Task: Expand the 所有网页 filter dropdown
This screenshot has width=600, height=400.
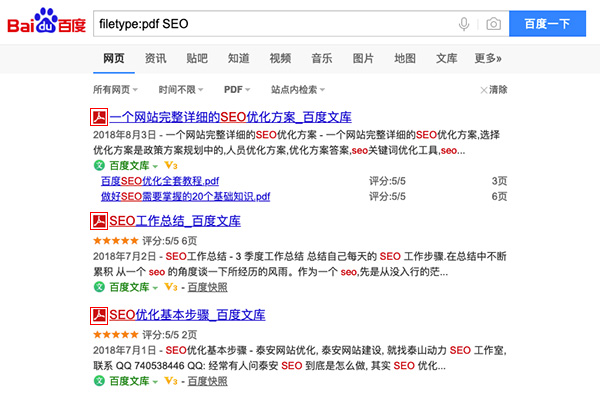Action: click(115, 90)
